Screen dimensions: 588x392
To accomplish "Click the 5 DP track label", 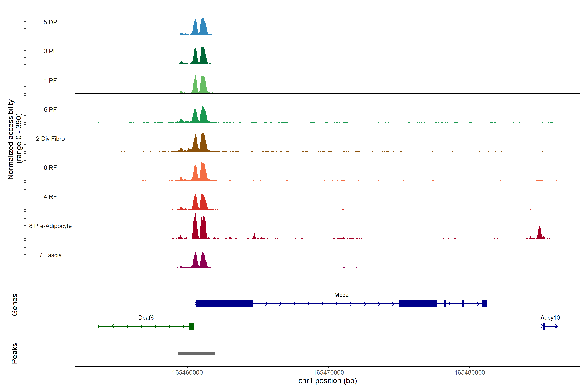I will coord(50,22).
